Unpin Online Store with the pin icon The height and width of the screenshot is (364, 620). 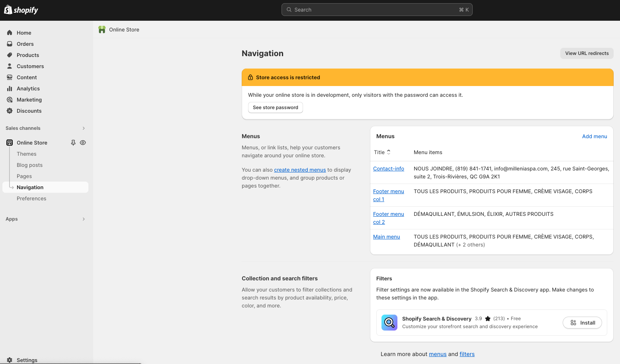[x=73, y=143]
